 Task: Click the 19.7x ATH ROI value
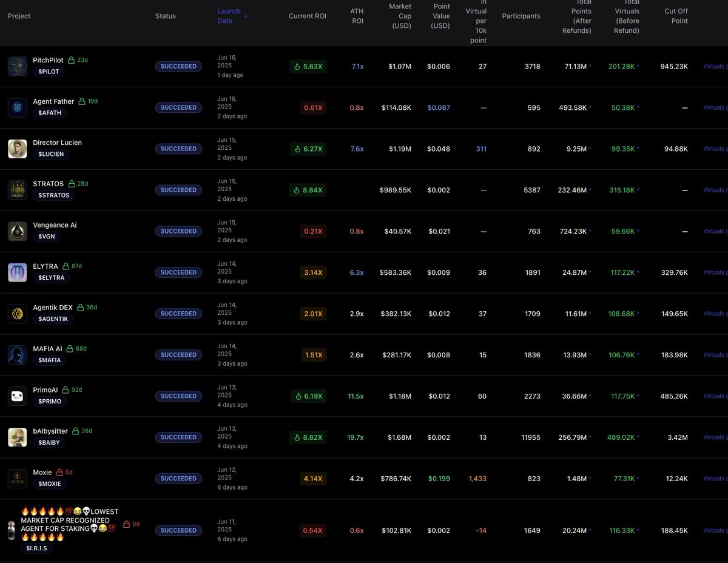click(356, 437)
